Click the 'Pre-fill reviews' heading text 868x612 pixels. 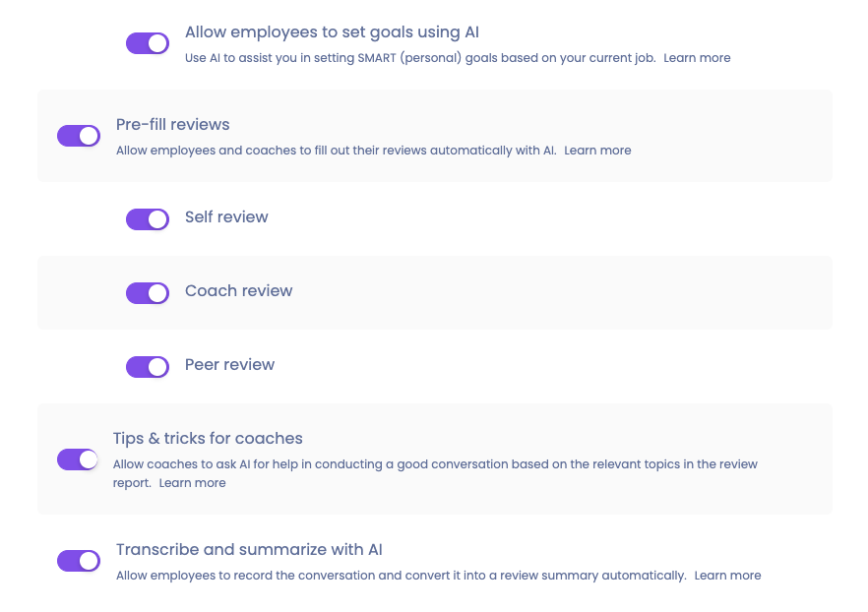coord(173,125)
